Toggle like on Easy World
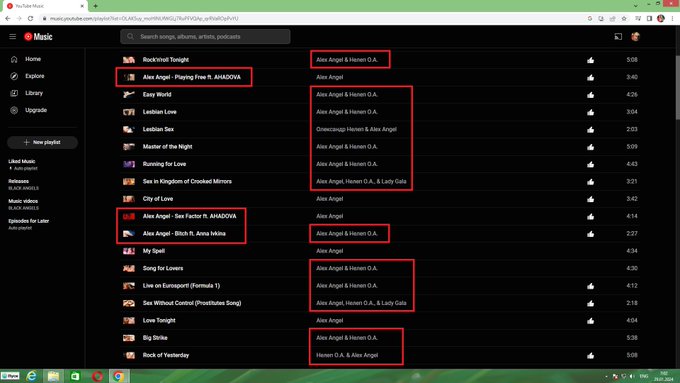The width and height of the screenshot is (680, 383). 590,95
